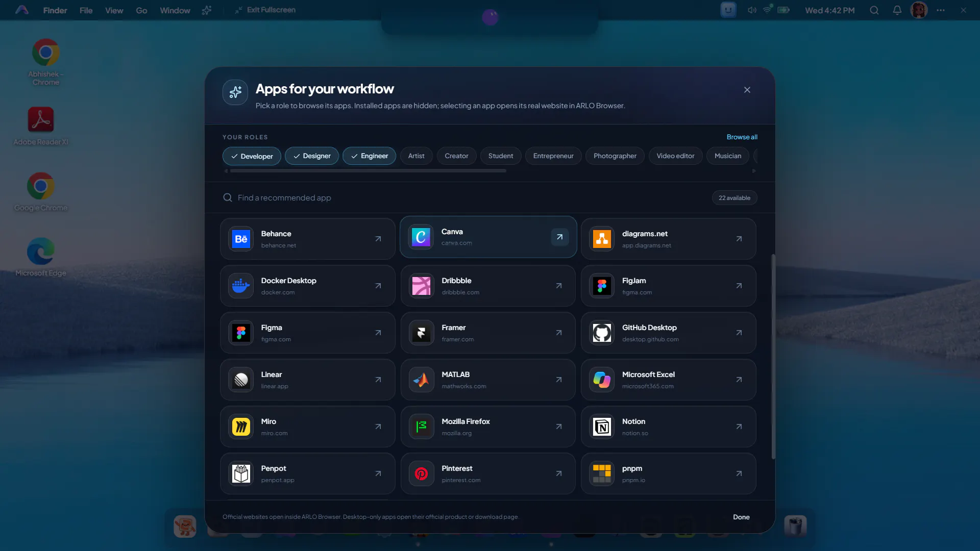Uncheck the Engineer role chip
The width and height of the screenshot is (980, 551).
pos(369,156)
